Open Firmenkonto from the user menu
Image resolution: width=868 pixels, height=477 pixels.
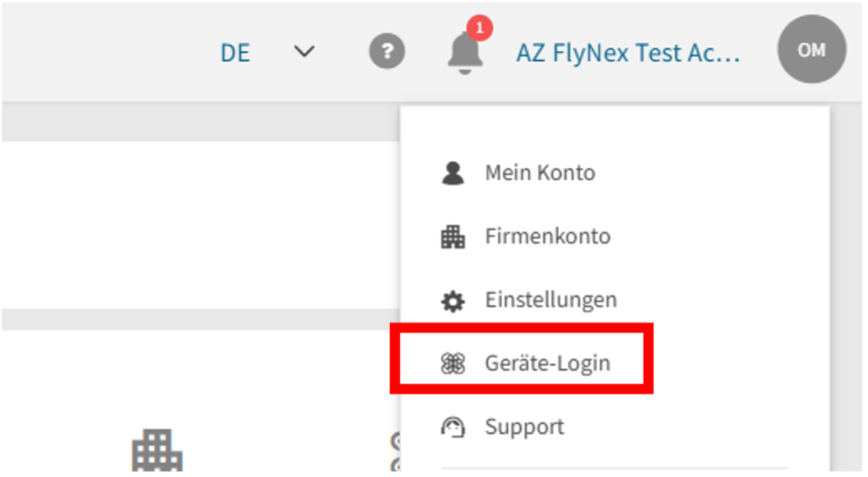click(x=547, y=237)
